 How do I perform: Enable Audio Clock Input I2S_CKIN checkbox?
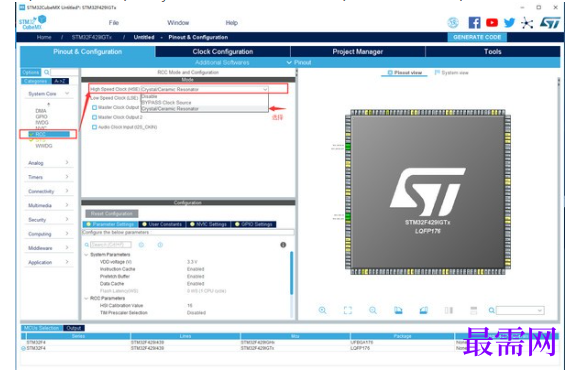pos(94,127)
